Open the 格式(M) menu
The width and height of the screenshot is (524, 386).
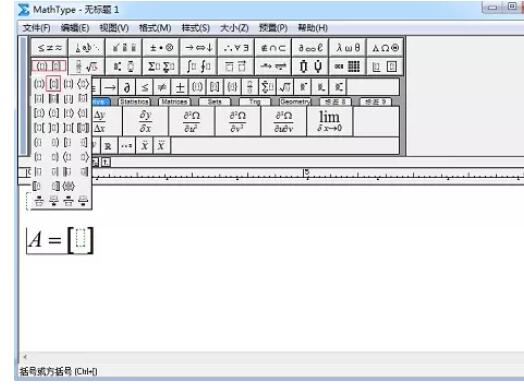coord(155,28)
